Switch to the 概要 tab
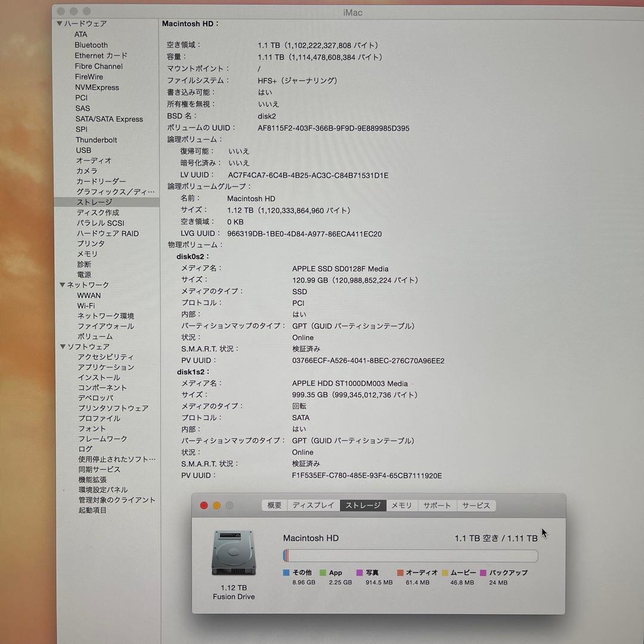This screenshot has width=644, height=644. [x=274, y=505]
